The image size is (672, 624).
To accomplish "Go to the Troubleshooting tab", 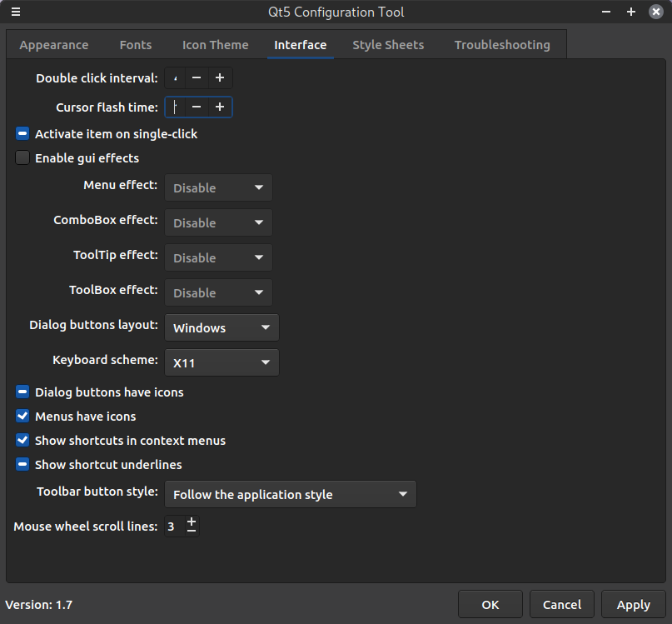I will coord(502,45).
